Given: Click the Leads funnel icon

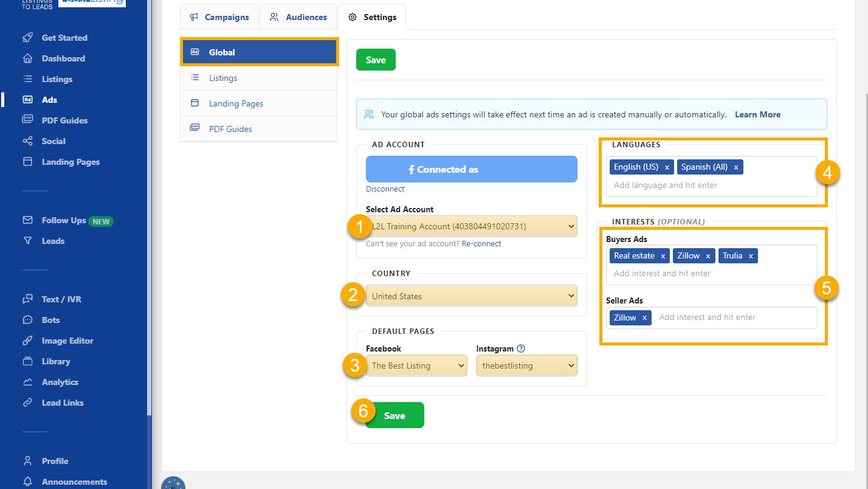Looking at the screenshot, I should click(27, 241).
